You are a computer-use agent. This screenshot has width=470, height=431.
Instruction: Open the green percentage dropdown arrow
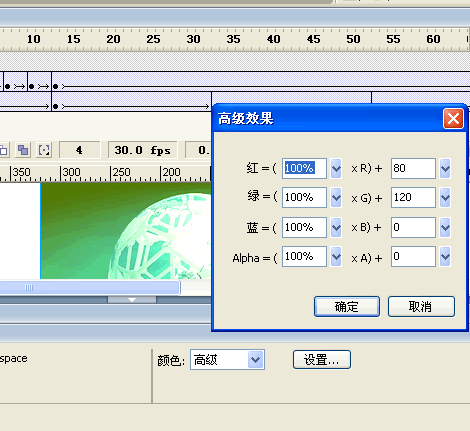pos(336,198)
